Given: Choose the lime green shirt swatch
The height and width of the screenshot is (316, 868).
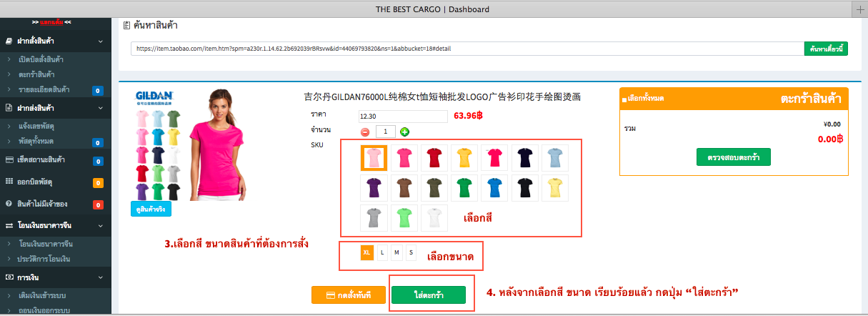Looking at the screenshot, I should pyautogui.click(x=404, y=218).
